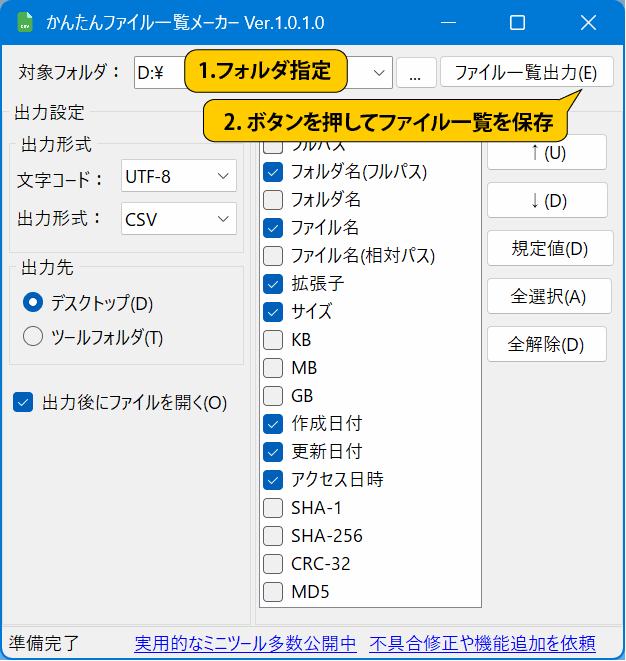Open the 実用的なミニツール多数公開中 link
Viewport: 626px width, 661px height.
(x=245, y=644)
